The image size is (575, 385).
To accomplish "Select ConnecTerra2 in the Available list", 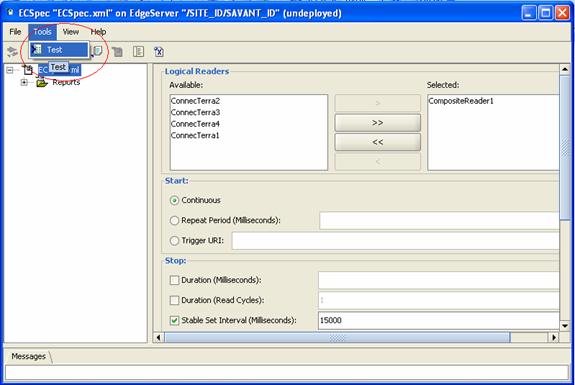I will click(195, 101).
